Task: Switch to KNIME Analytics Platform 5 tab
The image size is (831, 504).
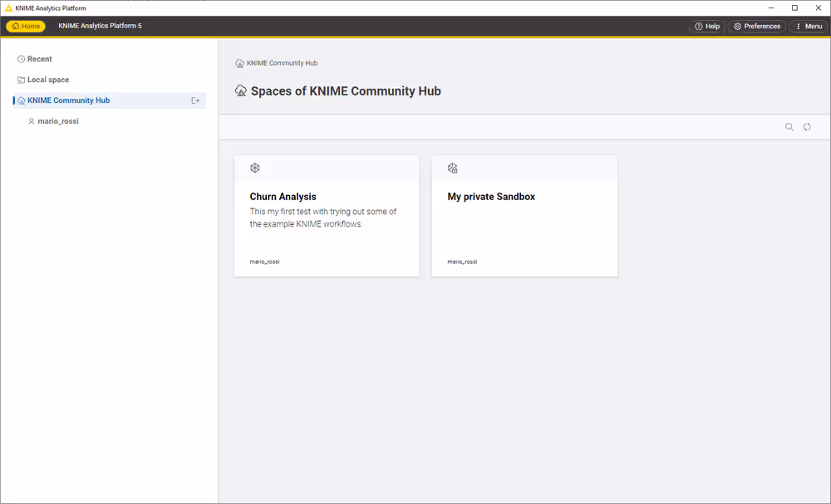Action: coord(100,26)
